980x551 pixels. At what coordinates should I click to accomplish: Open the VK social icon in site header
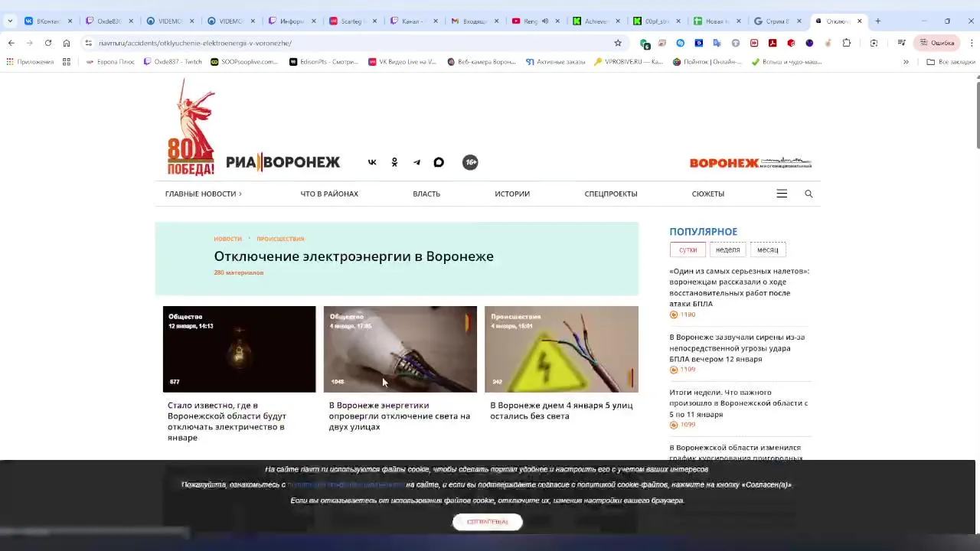[x=372, y=162]
